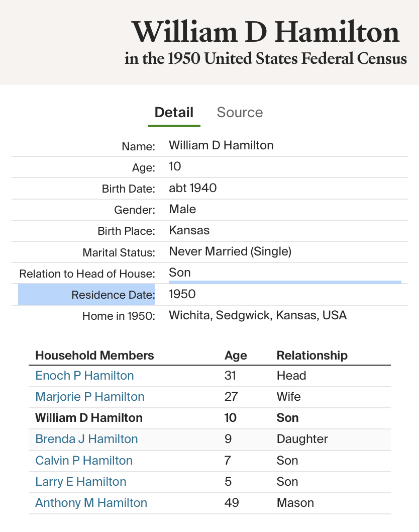Select the Detail tab
The width and height of the screenshot is (419, 532).
(x=174, y=112)
